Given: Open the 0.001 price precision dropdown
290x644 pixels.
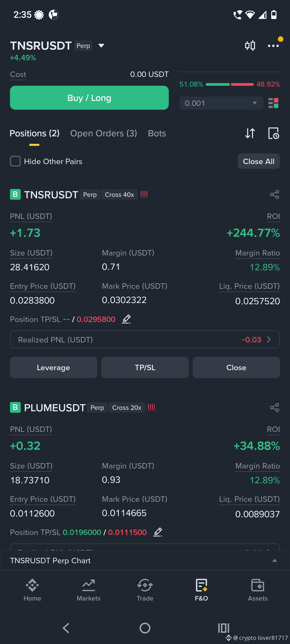Looking at the screenshot, I should pyautogui.click(x=221, y=103).
